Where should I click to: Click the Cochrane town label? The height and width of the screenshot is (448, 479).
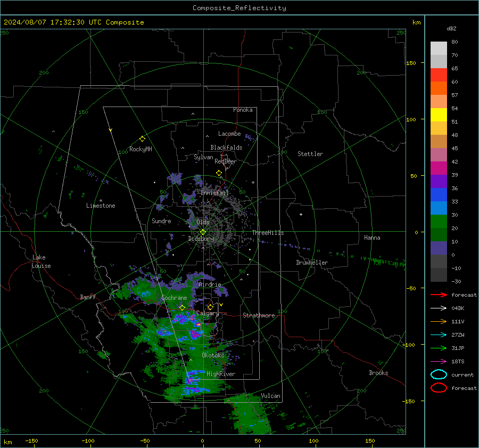(174, 298)
